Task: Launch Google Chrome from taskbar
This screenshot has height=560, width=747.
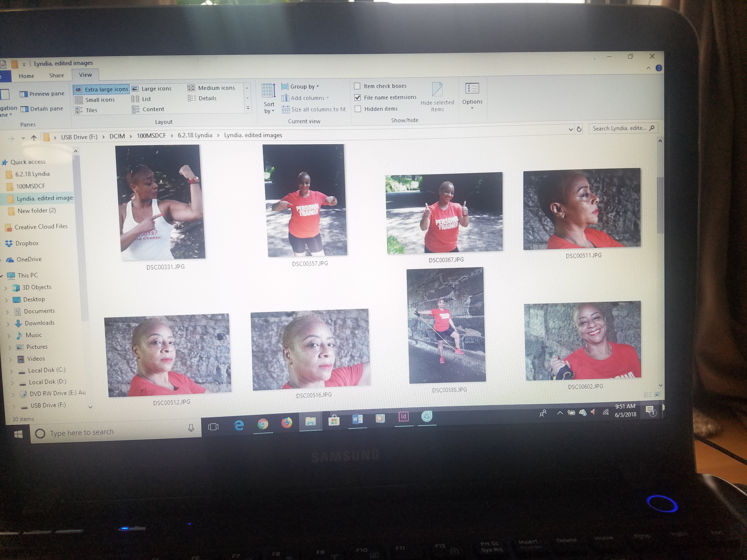Action: tap(263, 424)
